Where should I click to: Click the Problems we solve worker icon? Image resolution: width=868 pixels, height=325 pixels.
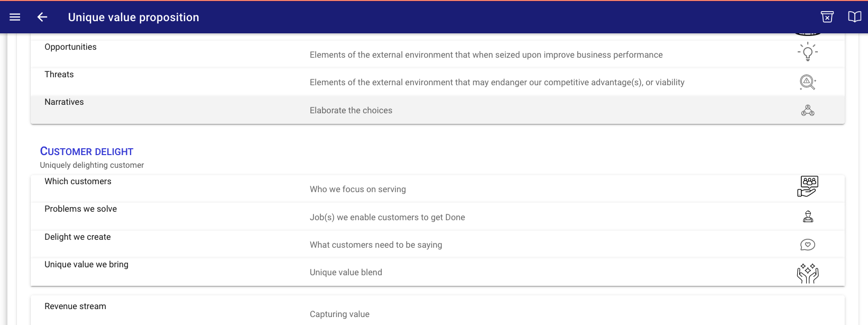click(x=808, y=216)
